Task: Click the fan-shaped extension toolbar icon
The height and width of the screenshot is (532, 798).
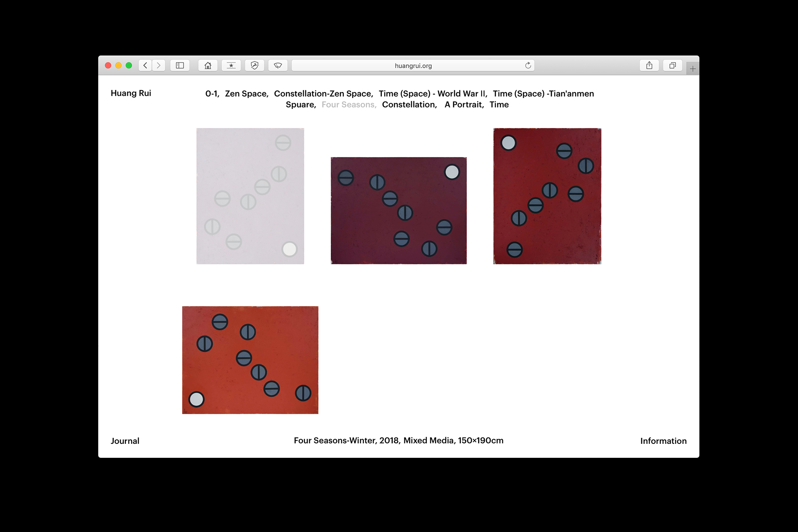Action: pyautogui.click(x=278, y=65)
